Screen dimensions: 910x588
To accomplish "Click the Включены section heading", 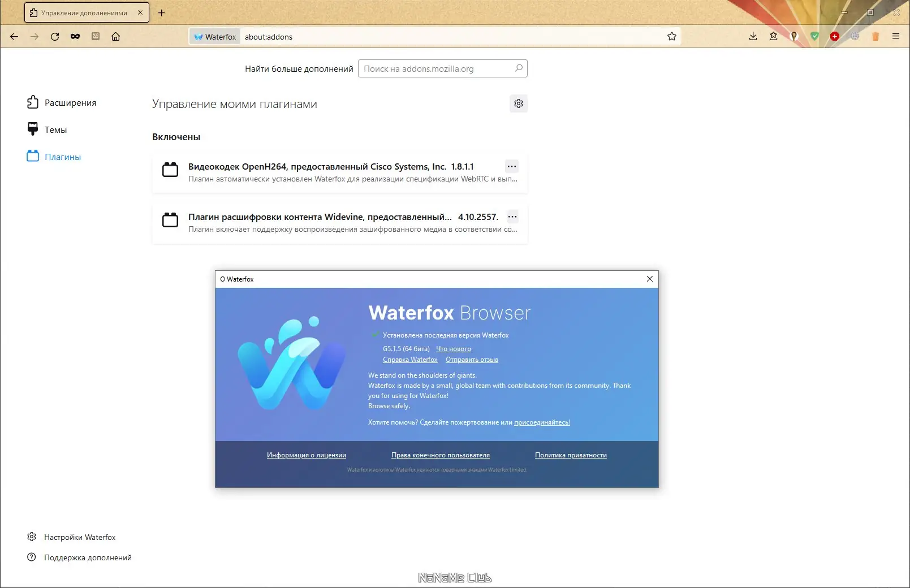I will [x=176, y=137].
